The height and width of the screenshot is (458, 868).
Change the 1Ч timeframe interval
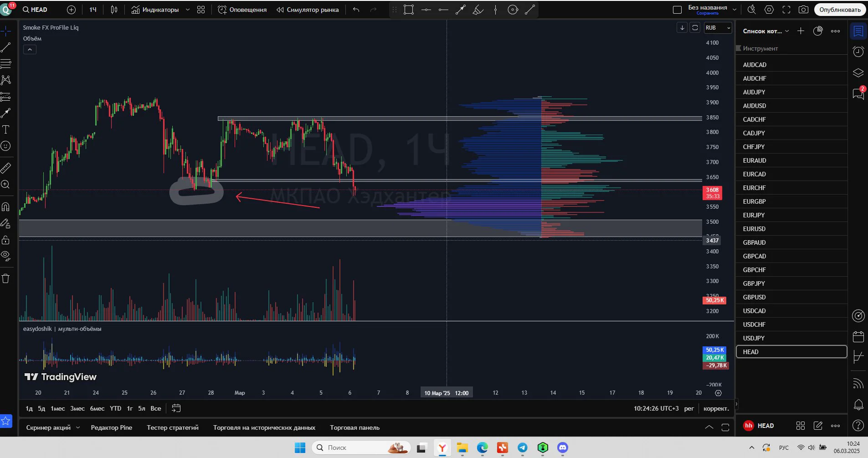pos(93,10)
